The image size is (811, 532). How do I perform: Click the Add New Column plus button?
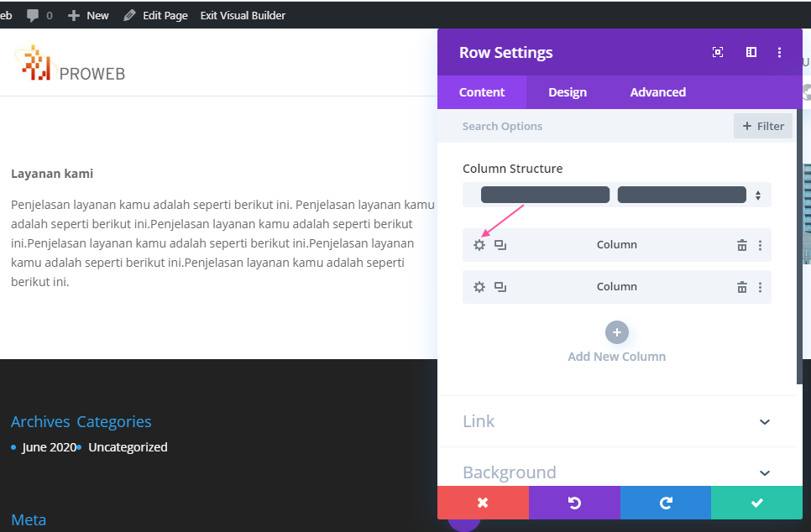616,332
